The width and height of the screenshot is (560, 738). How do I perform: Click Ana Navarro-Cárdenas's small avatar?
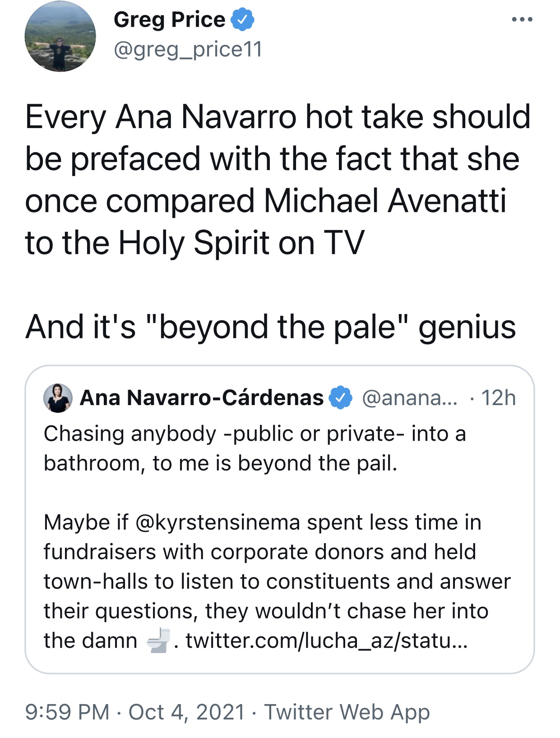[x=58, y=398]
